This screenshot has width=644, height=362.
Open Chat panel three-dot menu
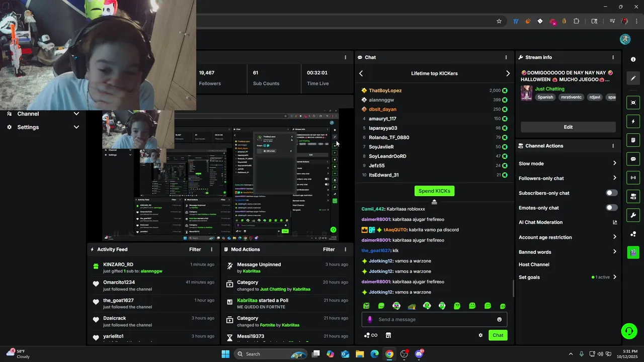pos(506,57)
